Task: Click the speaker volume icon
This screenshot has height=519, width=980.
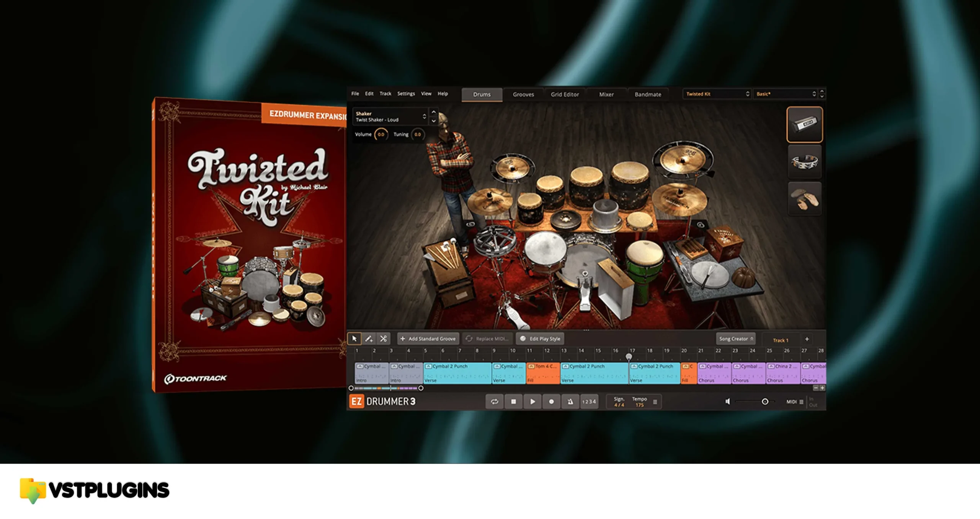Action: click(x=727, y=401)
